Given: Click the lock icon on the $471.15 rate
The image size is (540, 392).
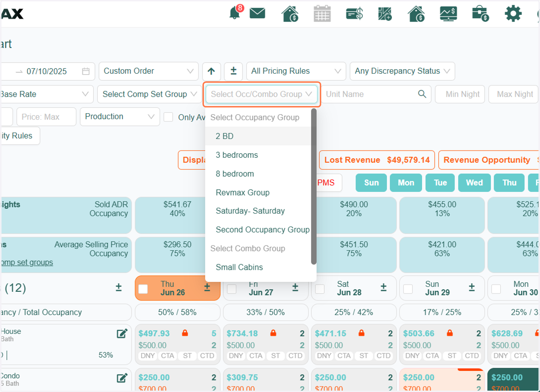Looking at the screenshot, I should [x=361, y=333].
